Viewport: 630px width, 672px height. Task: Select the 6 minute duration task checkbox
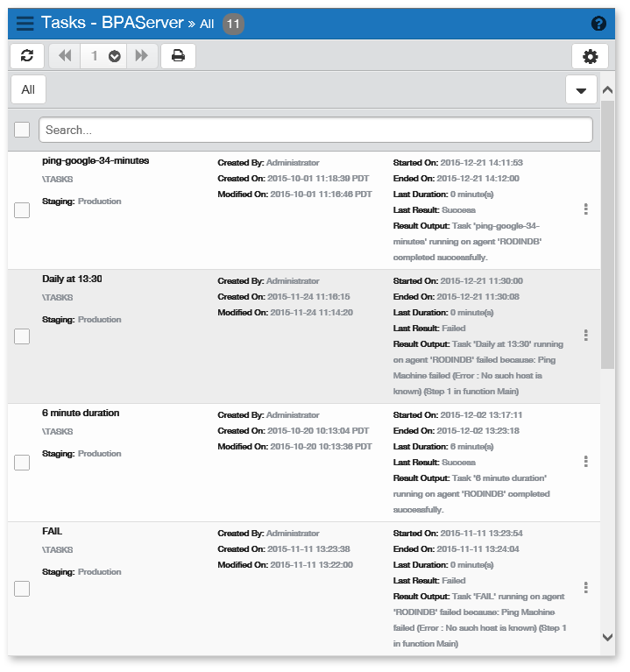click(x=22, y=463)
